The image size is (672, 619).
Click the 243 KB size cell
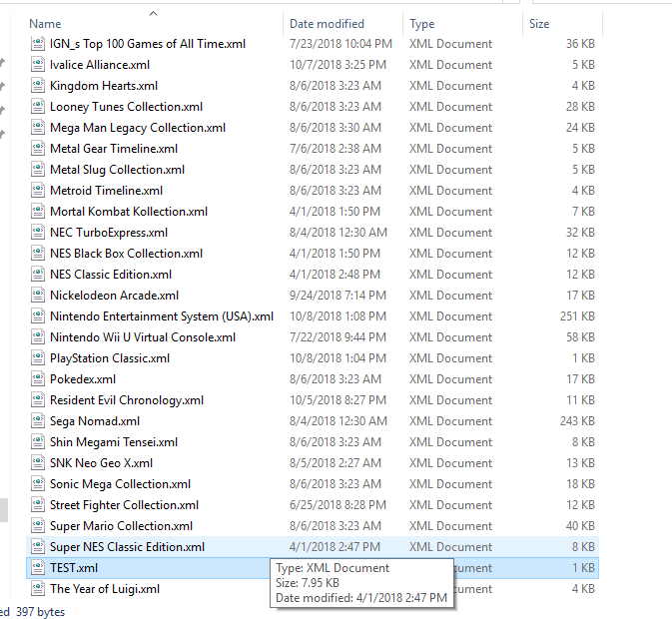click(x=577, y=421)
